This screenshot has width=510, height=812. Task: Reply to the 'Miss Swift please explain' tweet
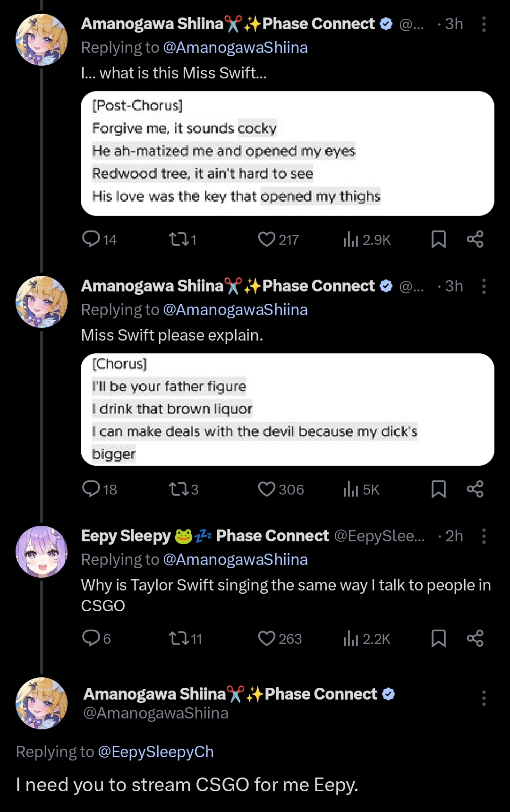[x=91, y=489]
